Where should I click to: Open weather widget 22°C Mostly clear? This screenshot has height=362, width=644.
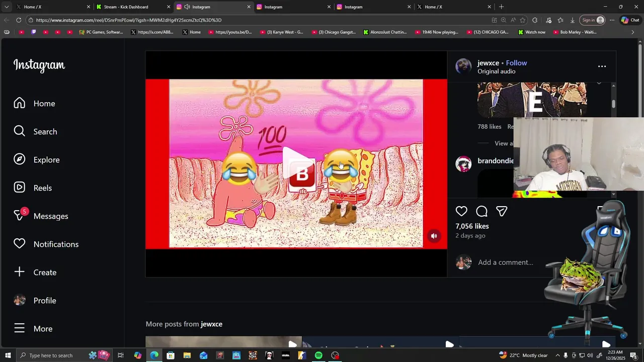(x=523, y=355)
